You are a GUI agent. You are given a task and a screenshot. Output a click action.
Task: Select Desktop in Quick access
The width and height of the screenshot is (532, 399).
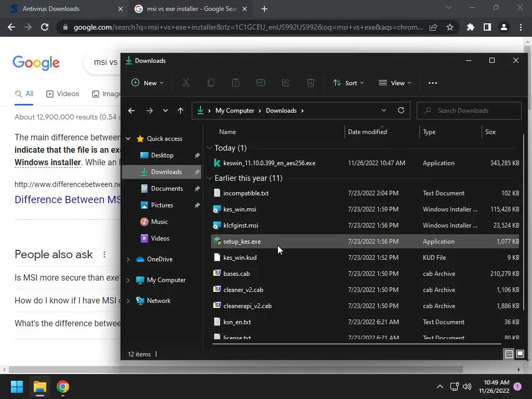[x=162, y=155]
